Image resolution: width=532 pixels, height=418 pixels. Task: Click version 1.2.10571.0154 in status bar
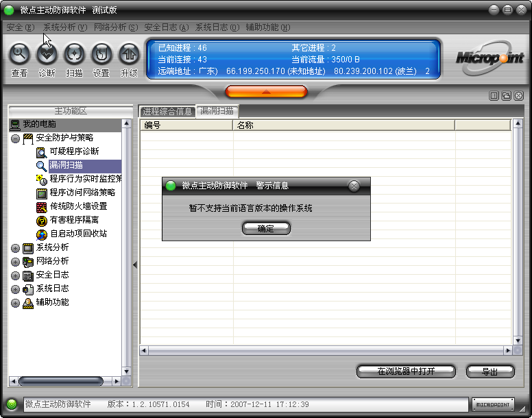coord(160,404)
